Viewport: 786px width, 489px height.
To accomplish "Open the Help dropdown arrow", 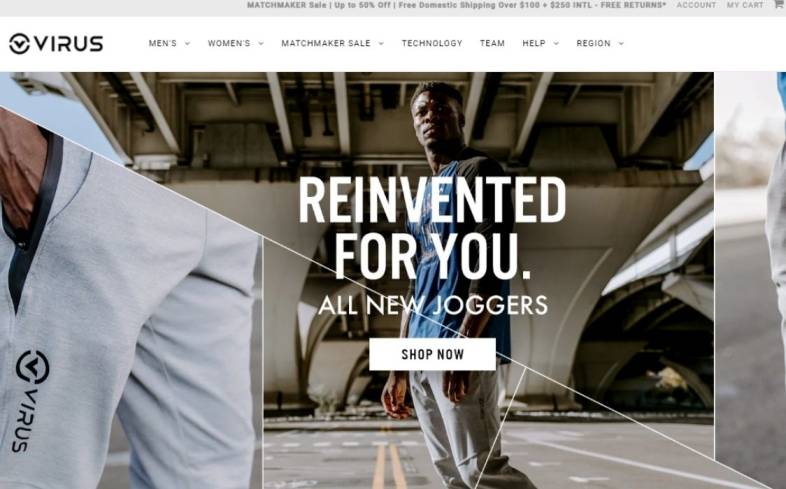I will point(555,44).
